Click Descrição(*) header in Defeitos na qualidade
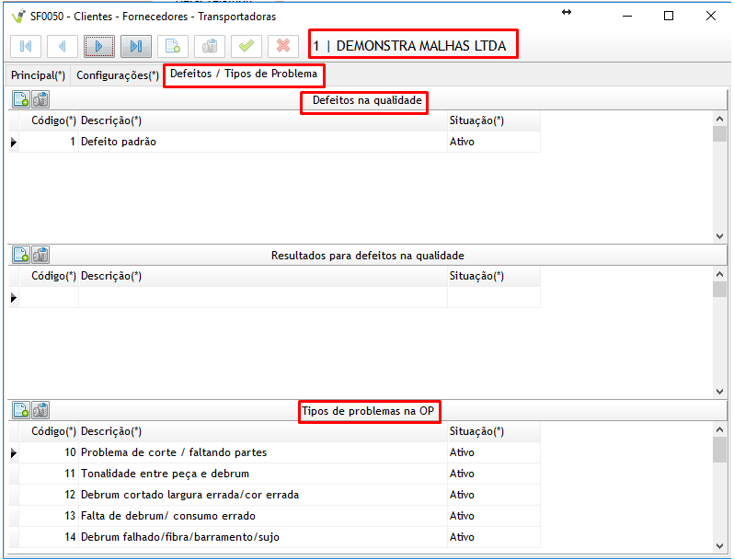The height and width of the screenshot is (560, 734). click(263, 120)
